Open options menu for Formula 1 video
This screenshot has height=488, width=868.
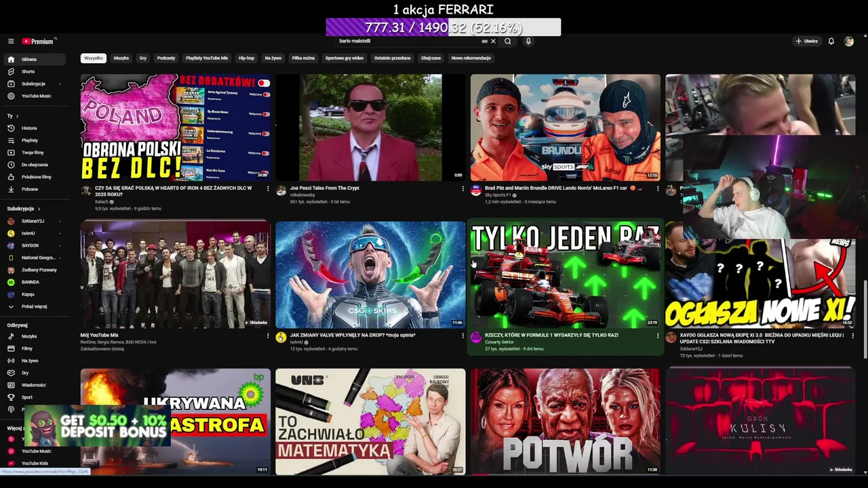[x=658, y=335]
